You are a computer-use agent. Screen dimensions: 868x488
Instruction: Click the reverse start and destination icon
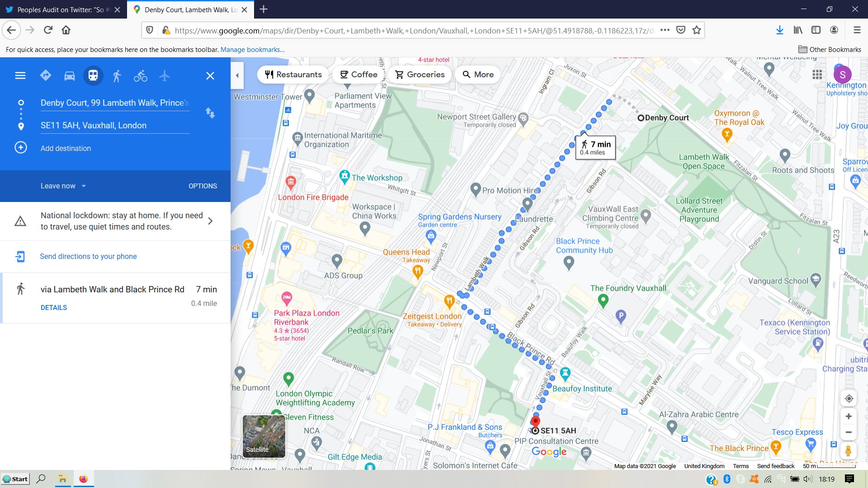[x=210, y=113]
